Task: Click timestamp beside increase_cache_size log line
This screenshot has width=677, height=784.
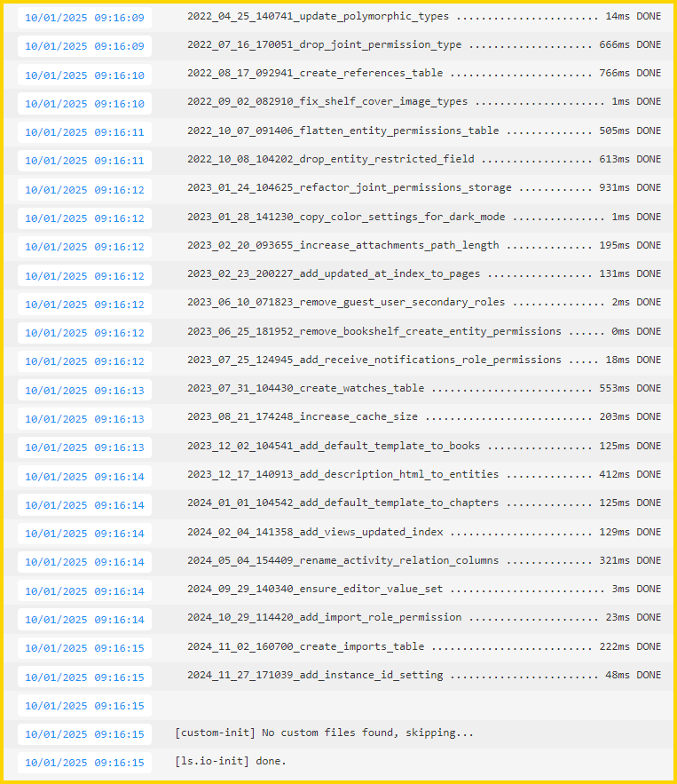Action: coord(84,419)
